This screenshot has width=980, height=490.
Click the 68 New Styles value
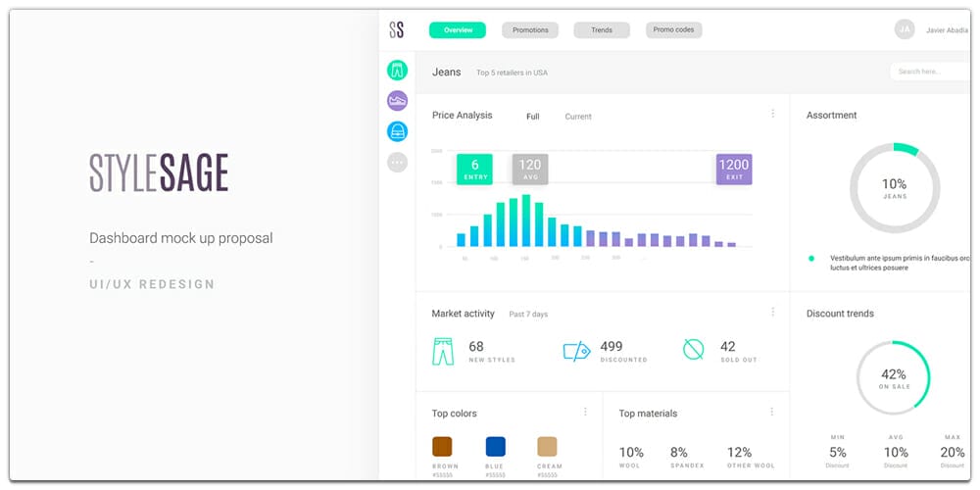click(476, 346)
